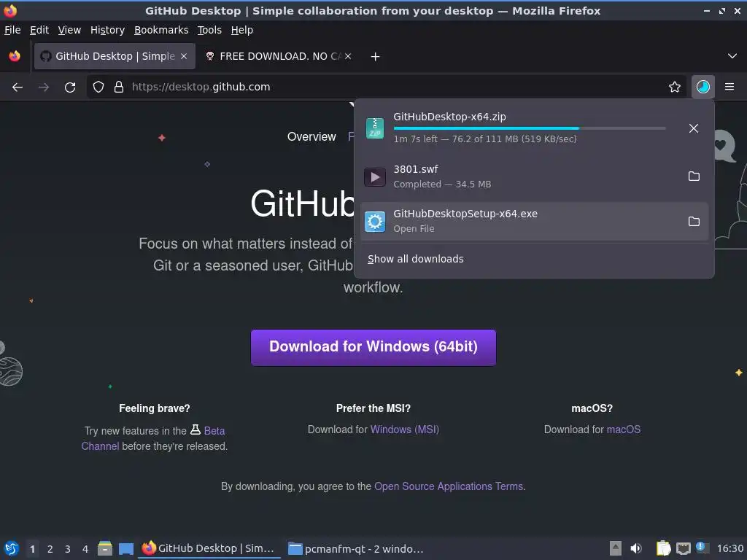Open the tracking protection shield icon
The width and height of the screenshot is (747, 560).
(98, 87)
